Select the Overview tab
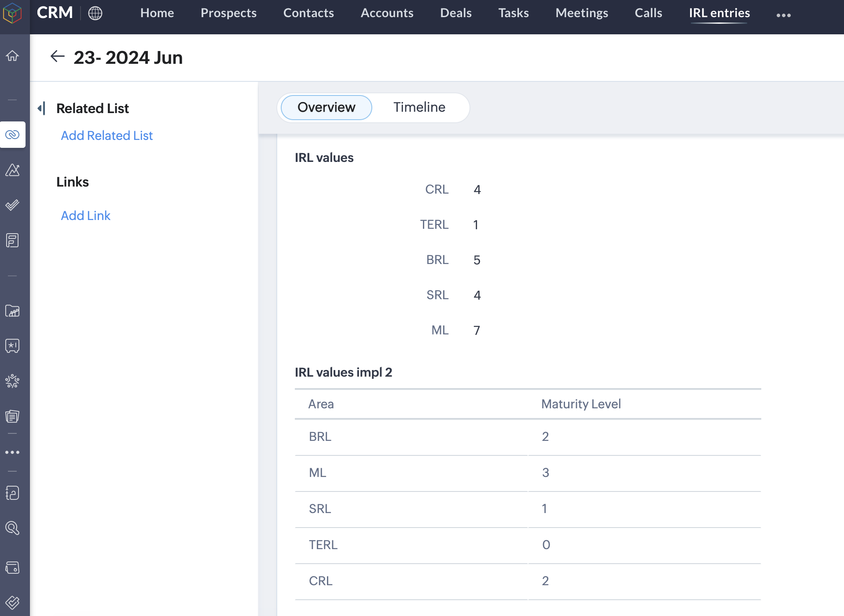Viewport: 844px width, 616px height. [326, 107]
